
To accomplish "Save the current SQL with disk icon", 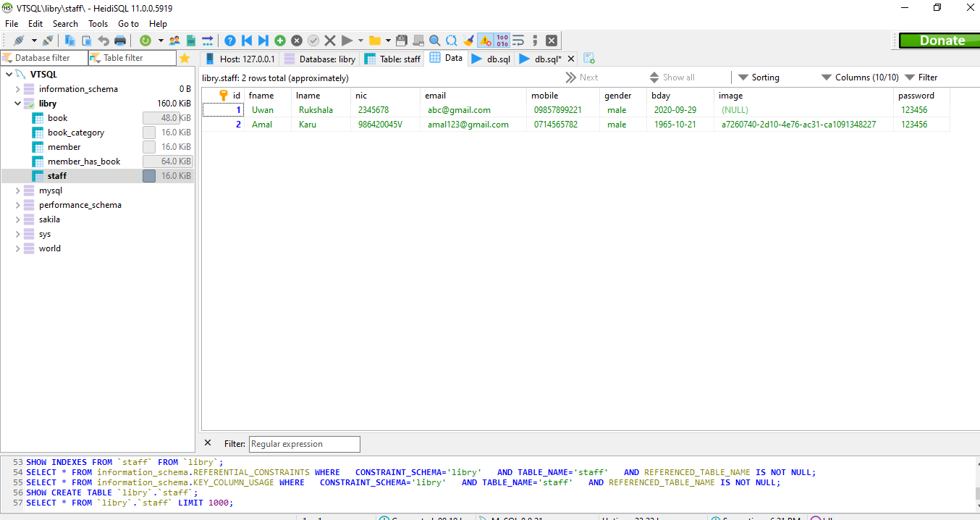I will [400, 40].
